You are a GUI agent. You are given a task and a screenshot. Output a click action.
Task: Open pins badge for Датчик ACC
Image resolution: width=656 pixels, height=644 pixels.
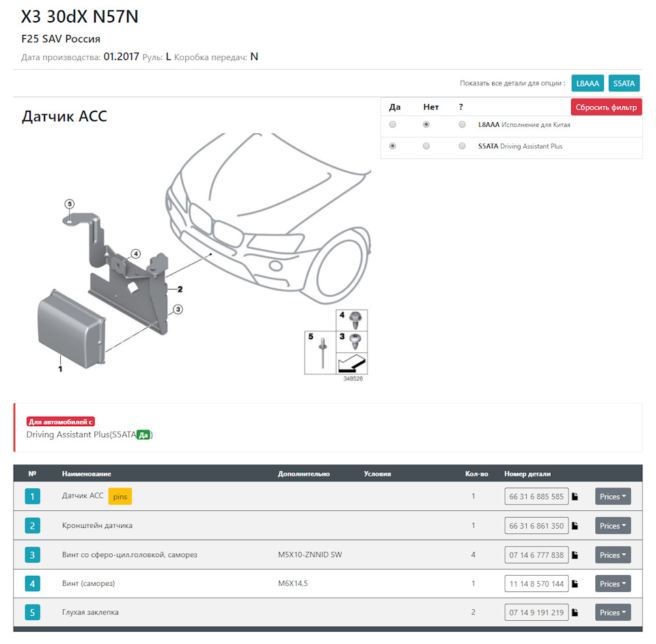pyautogui.click(x=120, y=496)
